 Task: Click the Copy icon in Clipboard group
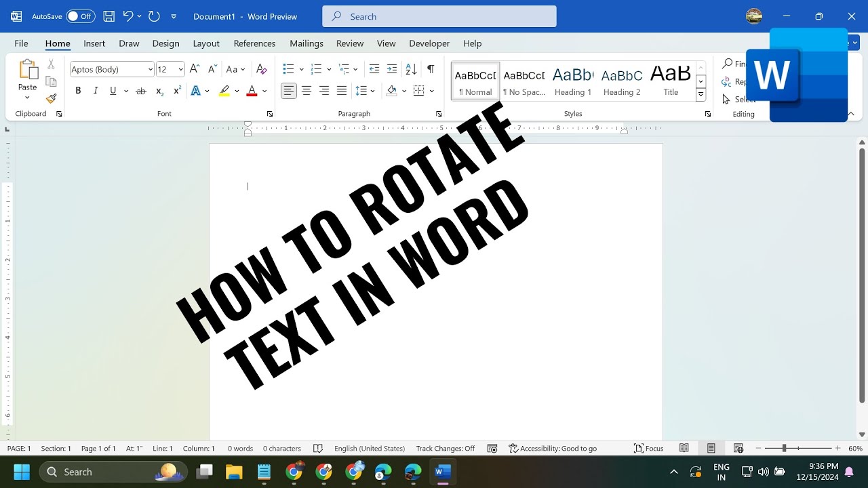click(51, 81)
